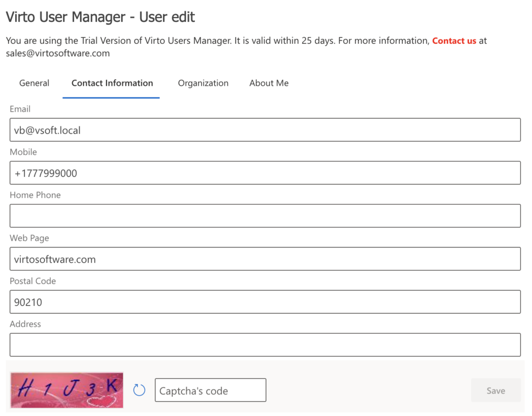Click the captcha picture thumbnail
Viewport: 532px width, 416px height.
pos(66,389)
